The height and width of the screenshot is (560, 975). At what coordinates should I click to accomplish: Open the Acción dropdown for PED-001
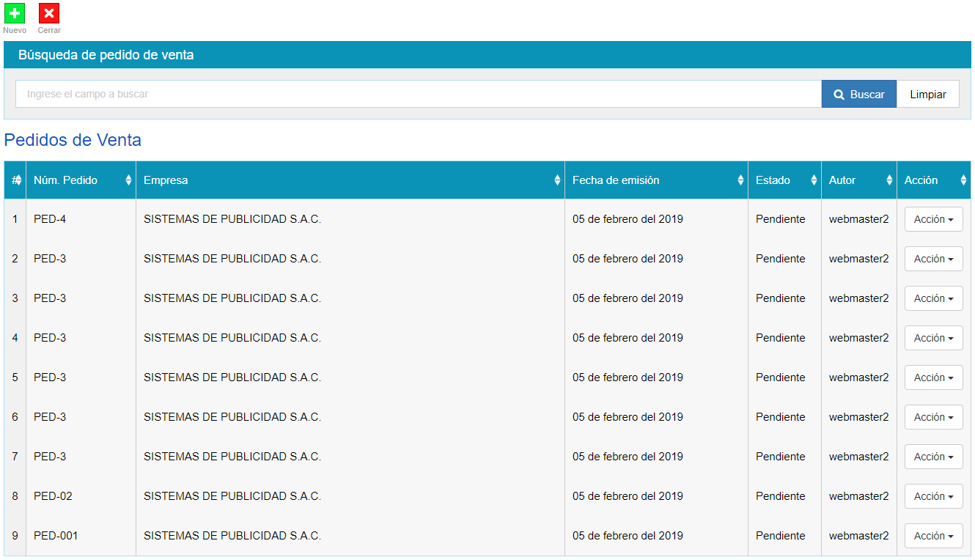click(x=933, y=536)
